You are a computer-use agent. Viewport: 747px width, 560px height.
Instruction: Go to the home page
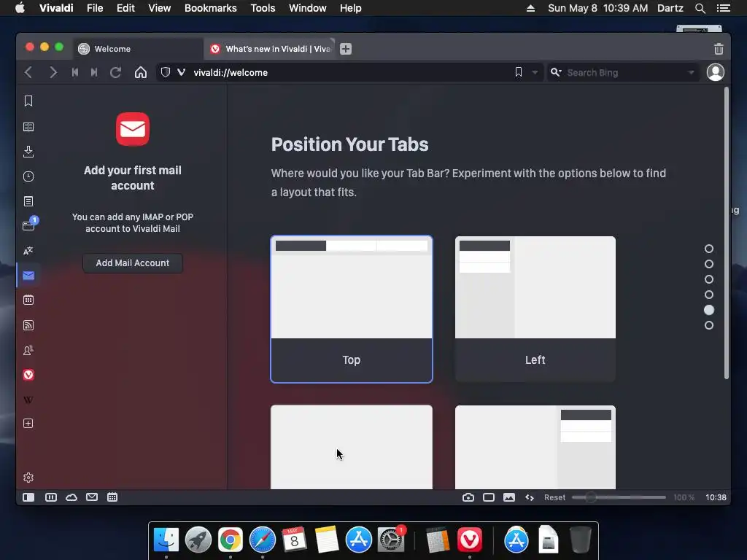pyautogui.click(x=141, y=72)
